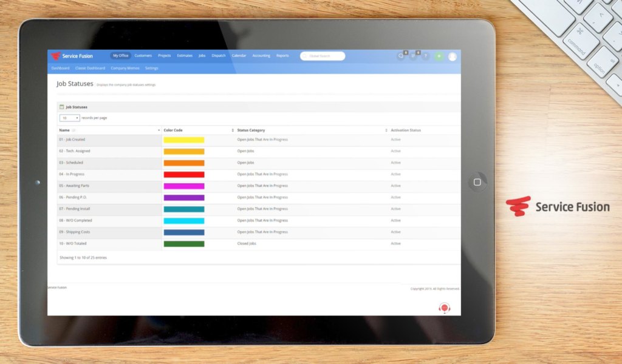622x364 pixels.
Task: Click the green plus quick-add icon
Action: click(x=439, y=56)
